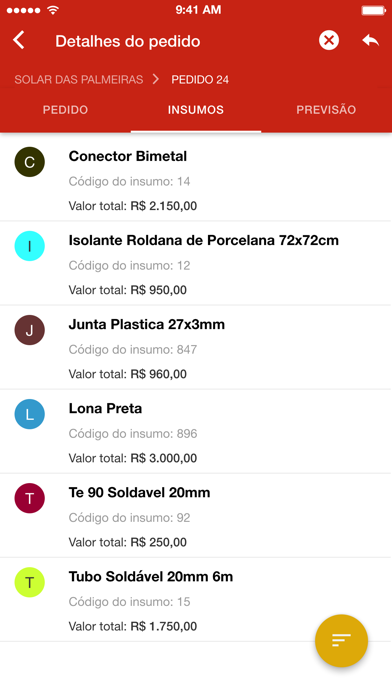Open Isolante Roldana de Porcelana 72x72cm item
The height and width of the screenshot is (696, 392).
pyautogui.click(x=196, y=263)
